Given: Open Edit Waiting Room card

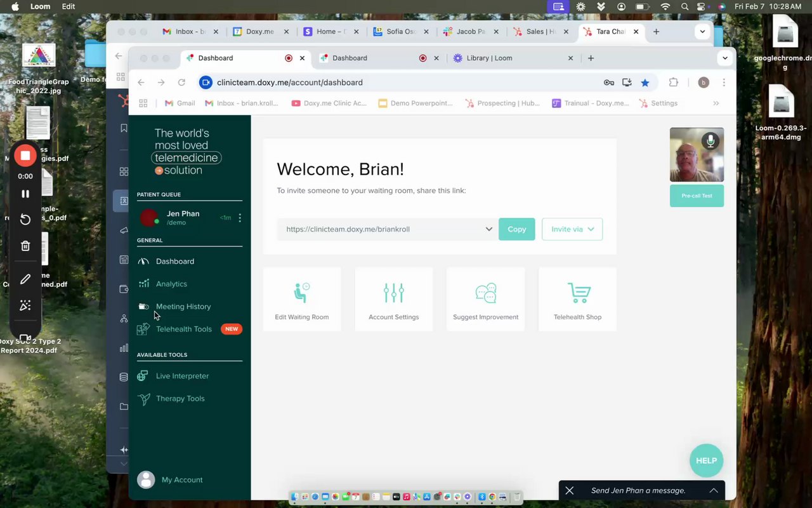Looking at the screenshot, I should click(302, 299).
